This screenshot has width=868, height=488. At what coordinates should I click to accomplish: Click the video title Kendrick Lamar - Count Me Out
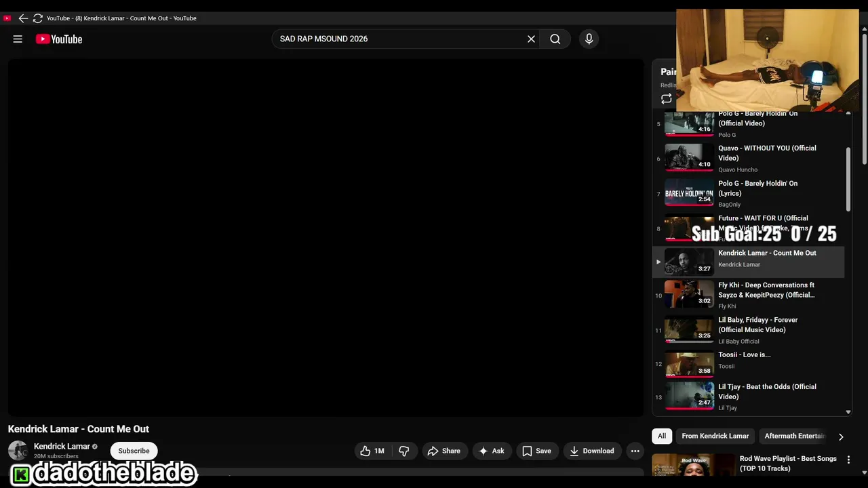tap(79, 429)
